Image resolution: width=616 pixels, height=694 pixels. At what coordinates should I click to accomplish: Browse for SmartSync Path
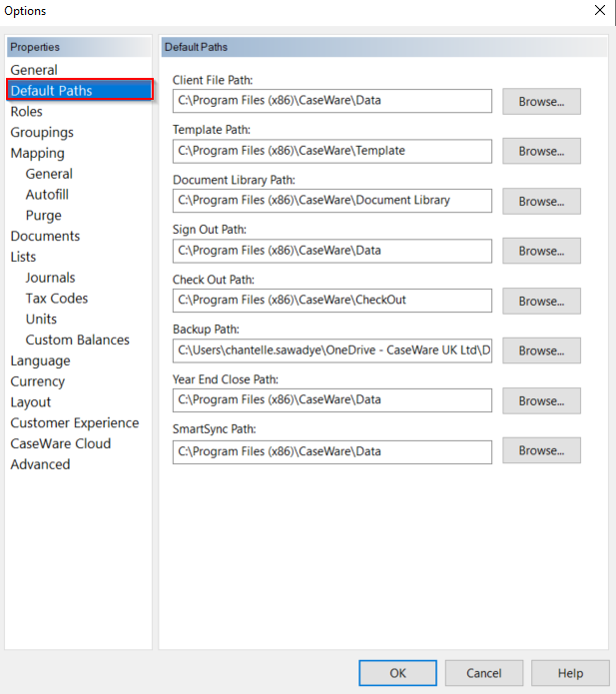(x=541, y=450)
